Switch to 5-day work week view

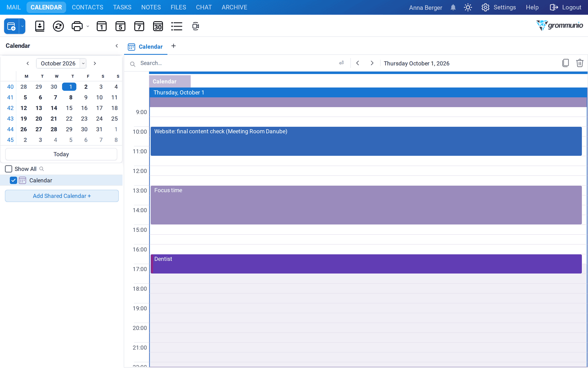(x=120, y=26)
